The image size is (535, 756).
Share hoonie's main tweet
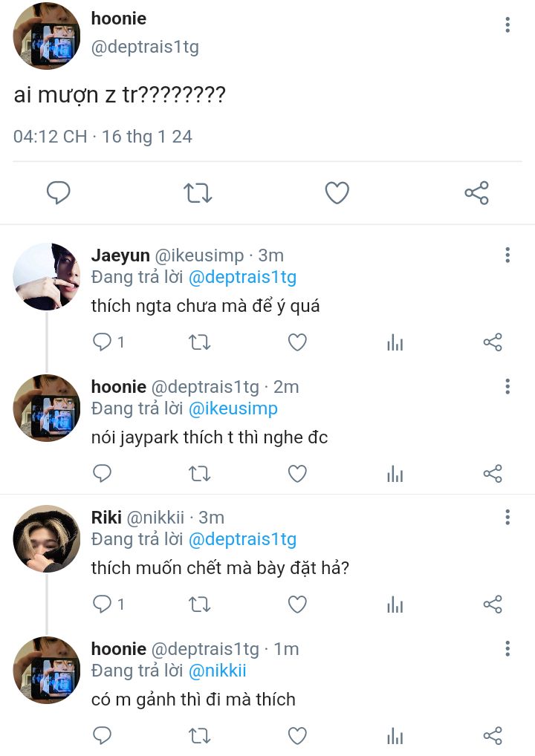pyautogui.click(x=476, y=193)
